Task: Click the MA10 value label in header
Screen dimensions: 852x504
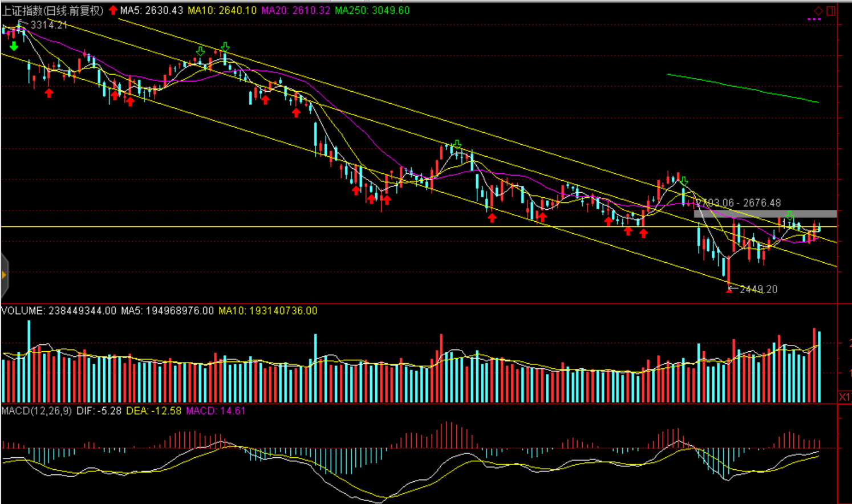Action: pyautogui.click(x=222, y=10)
